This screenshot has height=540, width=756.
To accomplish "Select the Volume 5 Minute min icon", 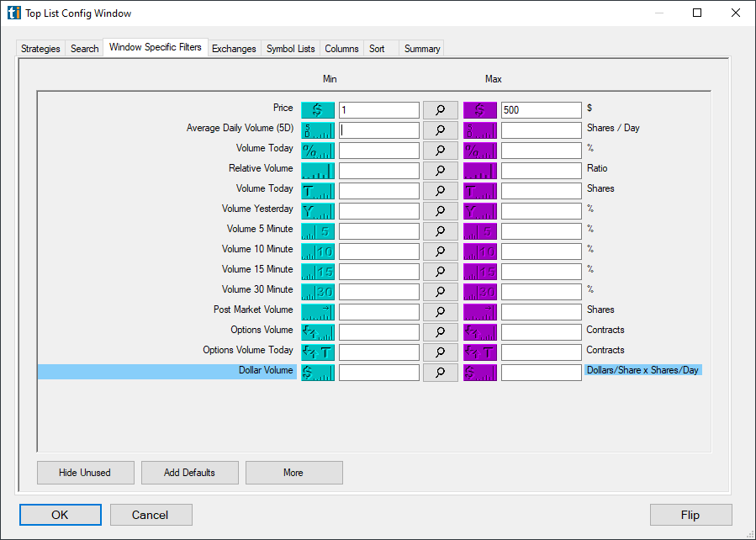I will [317, 230].
